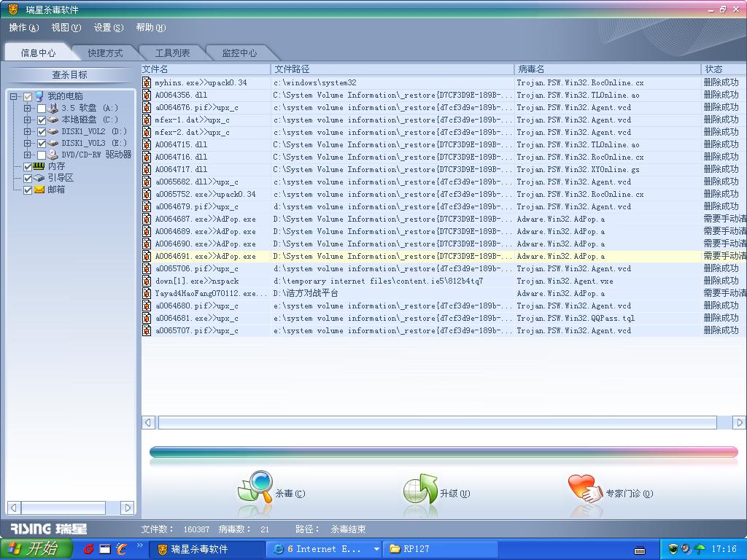Click the virus scan magnifier icon
Viewport: 747px width, 560px height.
click(x=255, y=486)
